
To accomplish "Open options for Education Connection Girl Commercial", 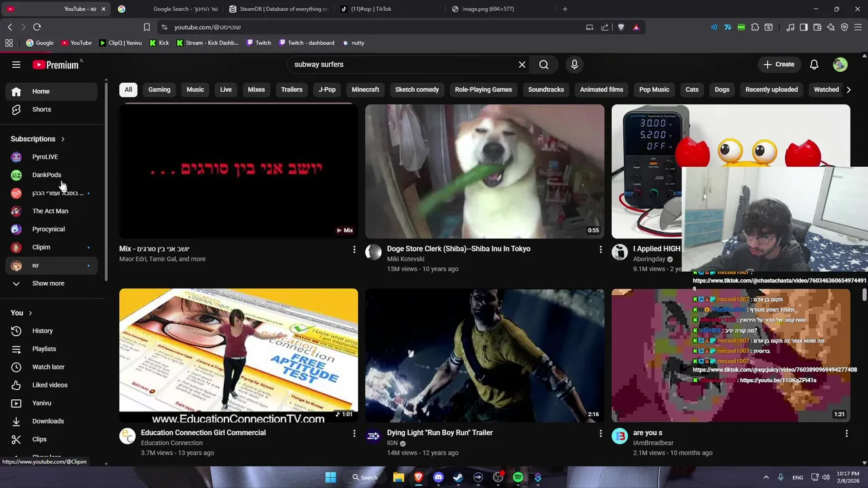I will tap(354, 433).
